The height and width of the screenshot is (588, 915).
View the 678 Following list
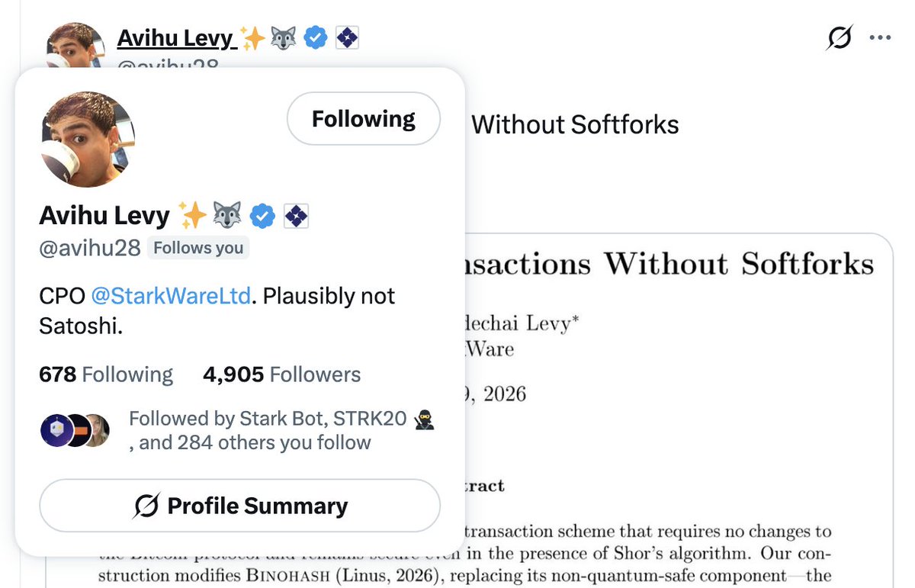pos(106,374)
